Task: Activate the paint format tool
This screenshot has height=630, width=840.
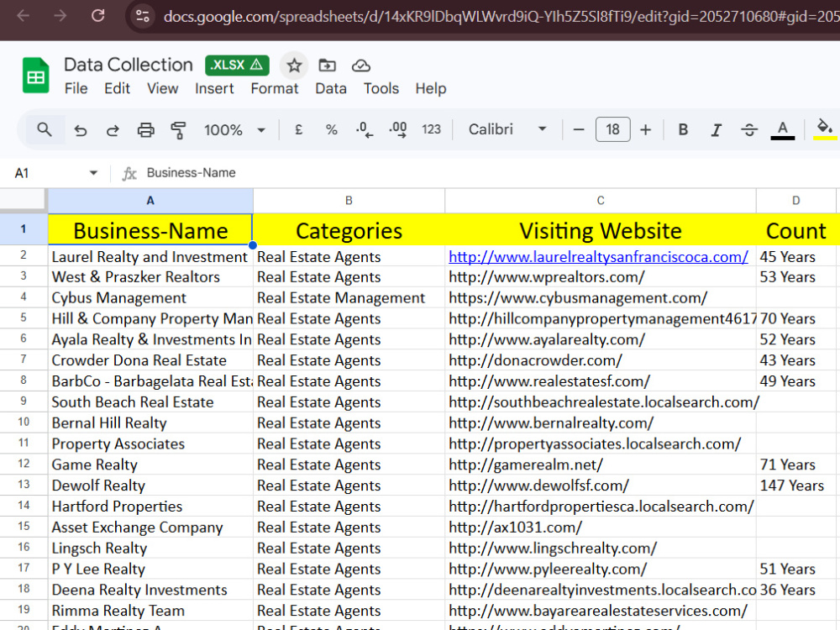Action: 178,130
